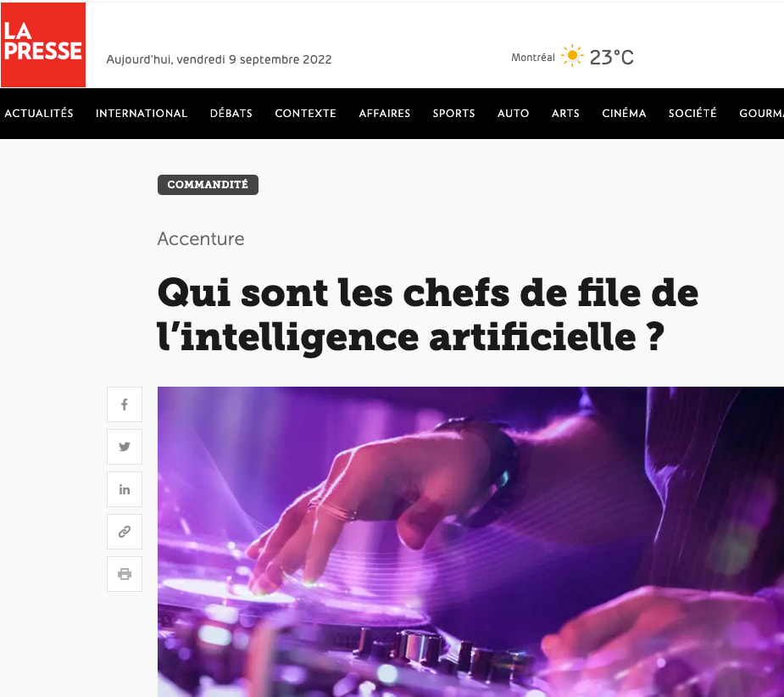Share article on Twitter
Viewport: 784px width, 697px height.
(125, 447)
